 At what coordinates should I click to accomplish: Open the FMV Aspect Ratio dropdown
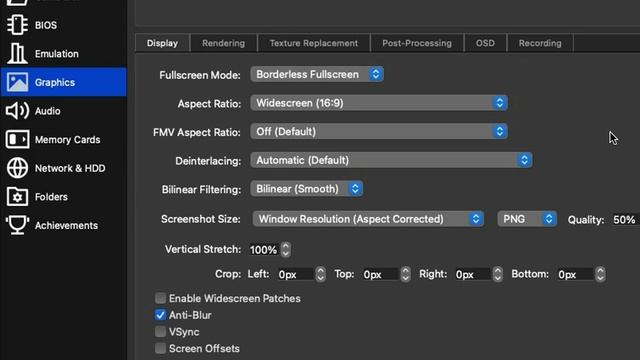point(379,131)
